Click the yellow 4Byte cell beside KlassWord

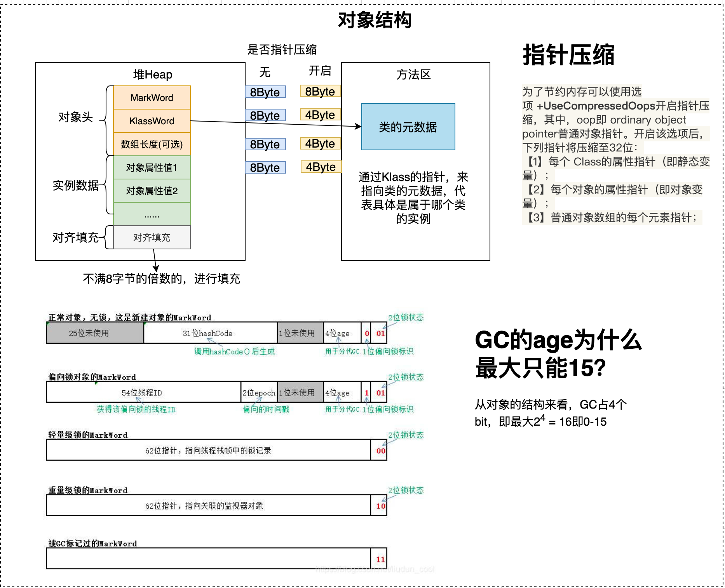click(320, 115)
